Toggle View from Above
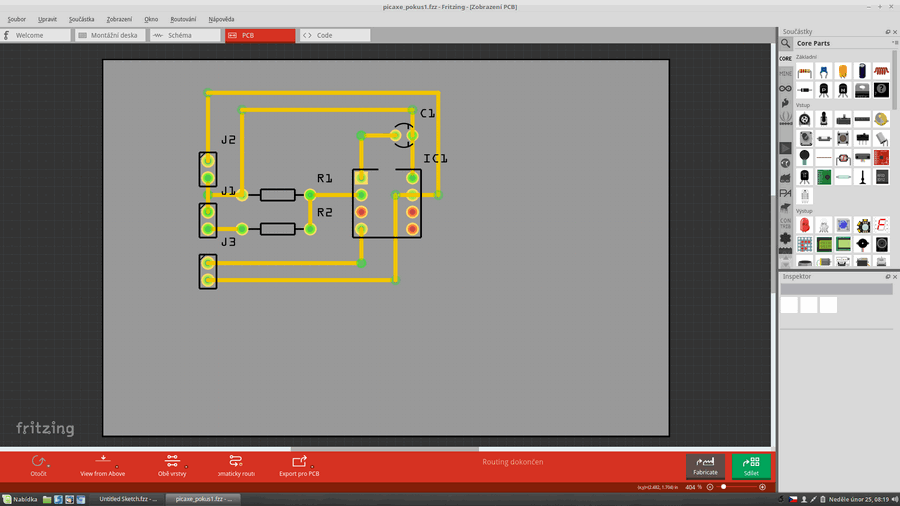Screen dimensions: 900x506 coord(102,464)
